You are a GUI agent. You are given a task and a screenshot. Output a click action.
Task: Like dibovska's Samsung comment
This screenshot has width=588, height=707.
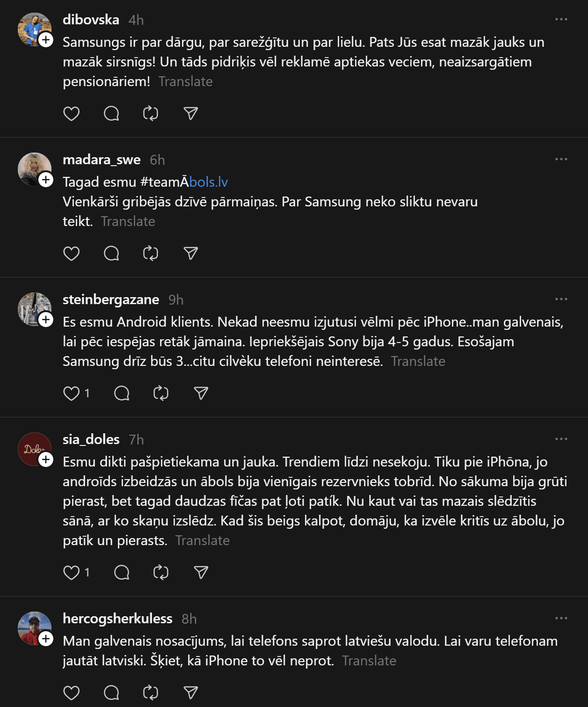(x=71, y=114)
